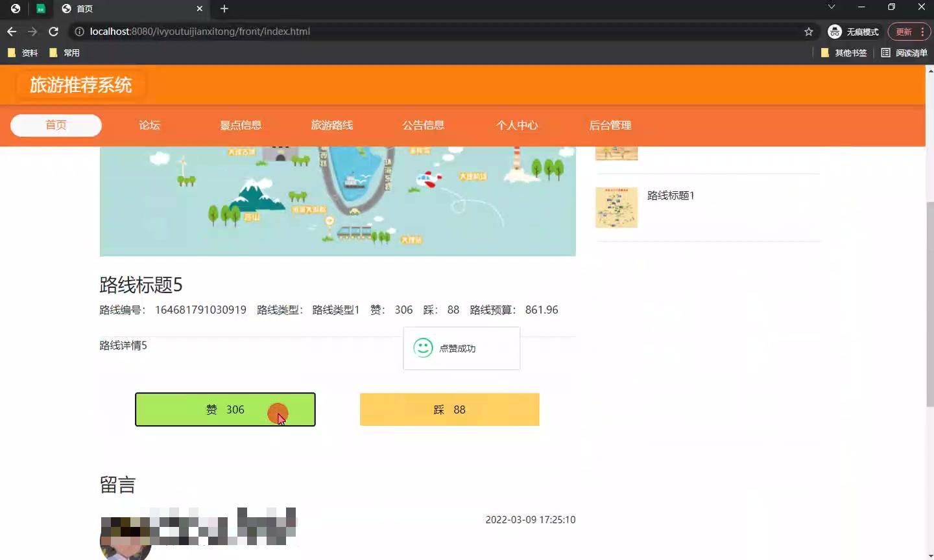This screenshot has width=934, height=560.
Task: Click the green 赞 306 like button
Action: [225, 410]
